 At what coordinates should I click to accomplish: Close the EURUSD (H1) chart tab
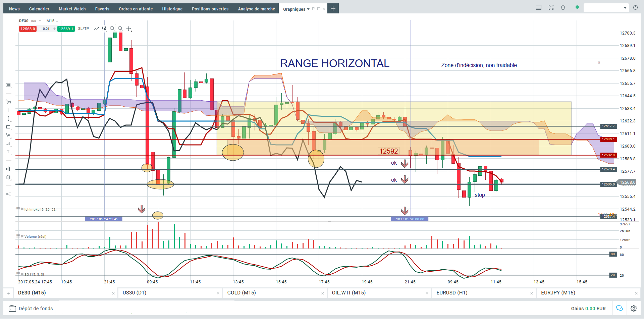pos(532,293)
